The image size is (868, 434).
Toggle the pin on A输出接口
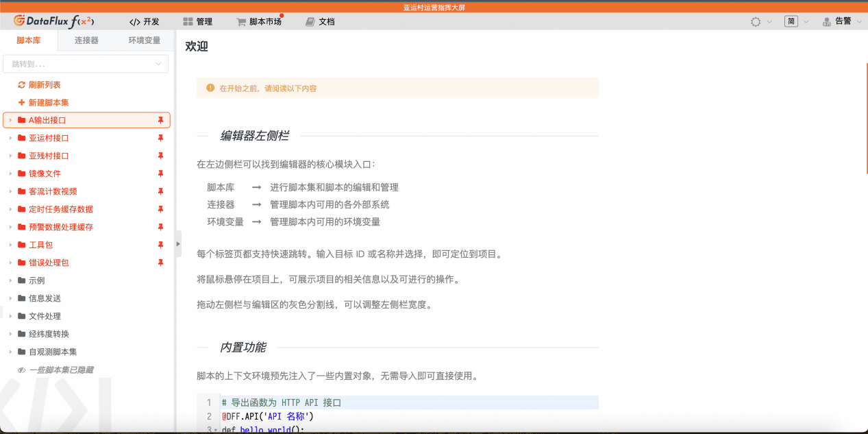tap(161, 120)
